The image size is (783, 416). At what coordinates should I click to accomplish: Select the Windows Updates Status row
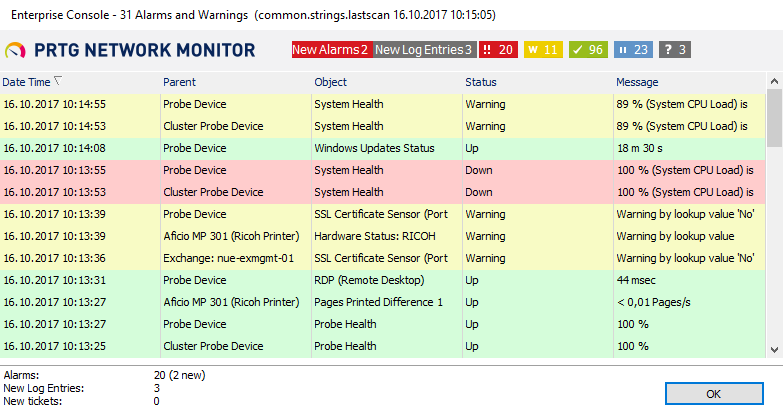(374, 148)
